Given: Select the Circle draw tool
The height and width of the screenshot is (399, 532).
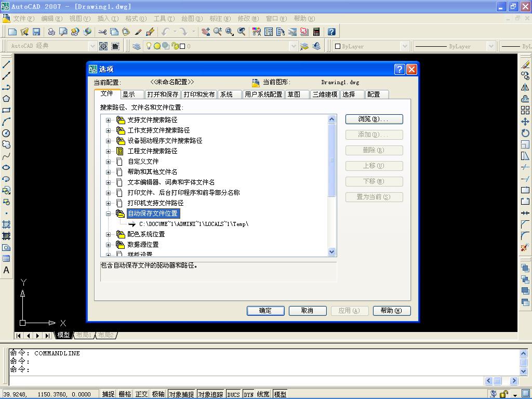Looking at the screenshot, I should pyautogui.click(x=6, y=133).
